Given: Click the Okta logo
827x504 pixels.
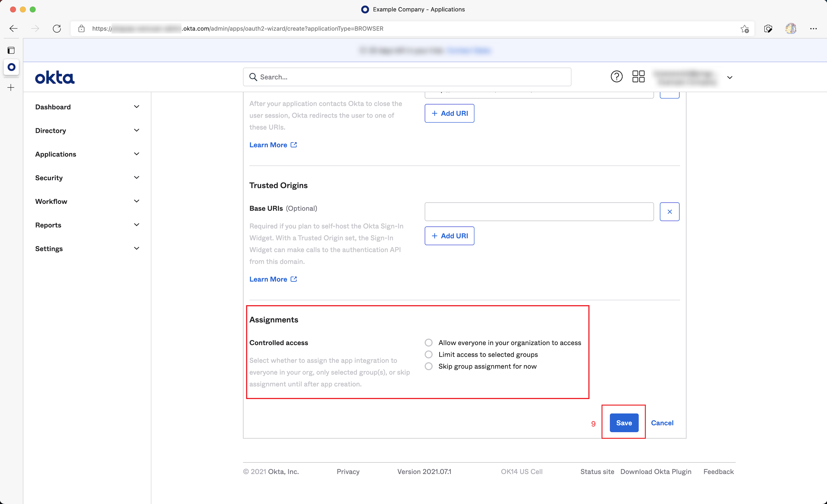Looking at the screenshot, I should [55, 77].
